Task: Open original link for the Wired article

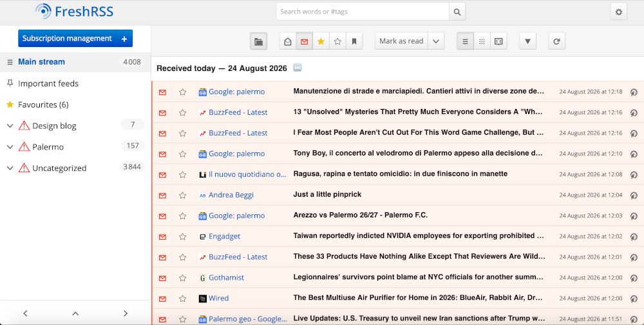Action: click(634, 299)
